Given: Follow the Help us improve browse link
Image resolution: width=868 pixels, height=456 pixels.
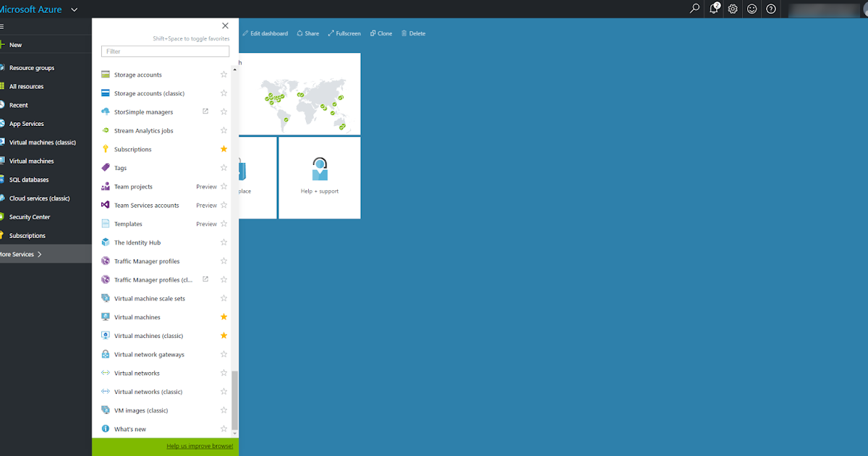Looking at the screenshot, I should (x=200, y=447).
